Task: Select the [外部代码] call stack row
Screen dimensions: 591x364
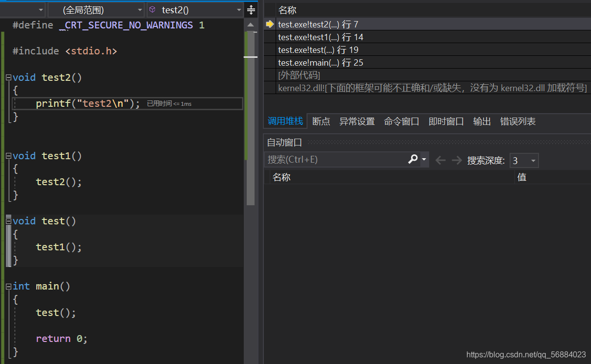Action: 427,75
